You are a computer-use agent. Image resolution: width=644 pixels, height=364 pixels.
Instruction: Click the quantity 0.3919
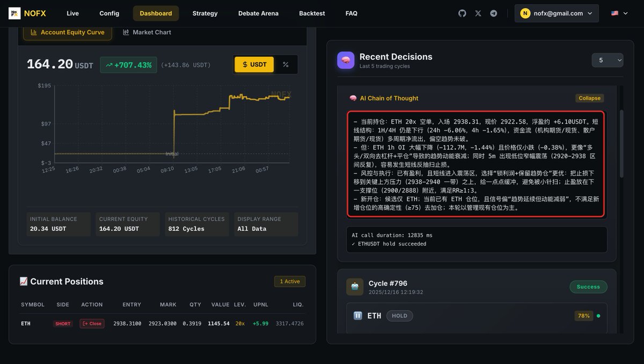pyautogui.click(x=192, y=324)
